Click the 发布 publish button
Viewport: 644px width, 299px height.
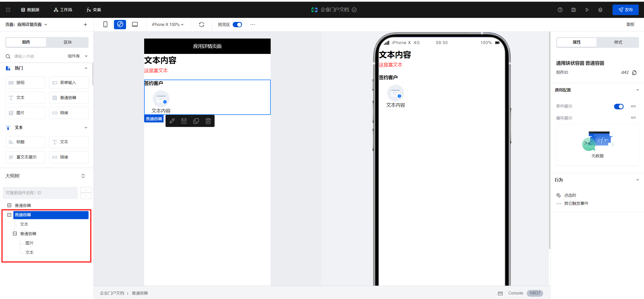(625, 10)
